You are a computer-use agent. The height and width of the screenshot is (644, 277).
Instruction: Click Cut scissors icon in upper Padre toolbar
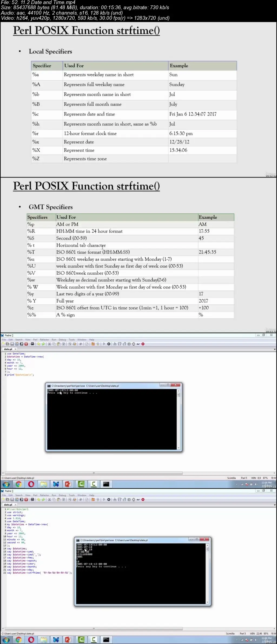click(x=49, y=344)
